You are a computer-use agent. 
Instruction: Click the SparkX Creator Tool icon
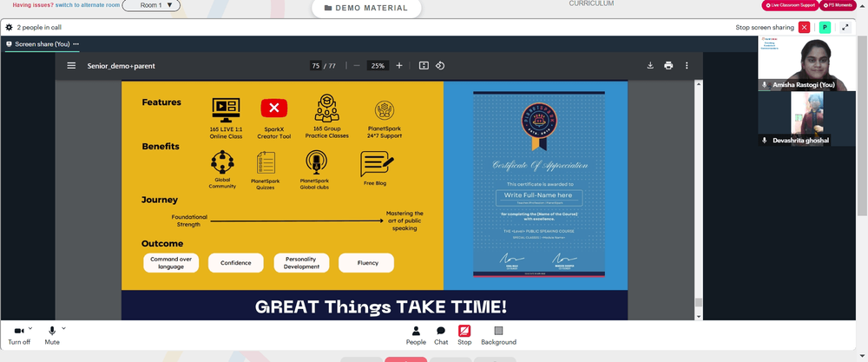(x=274, y=108)
